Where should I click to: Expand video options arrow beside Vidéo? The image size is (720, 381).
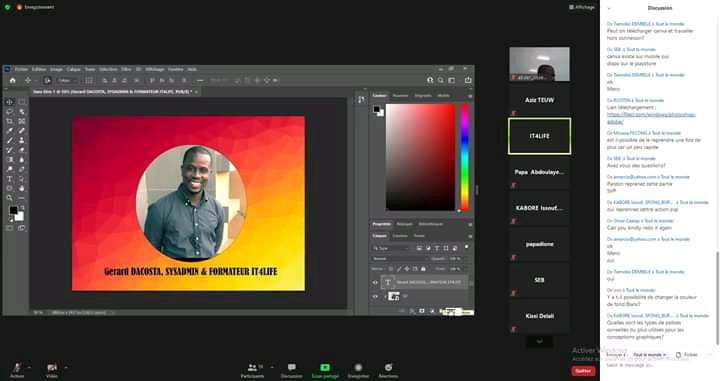click(x=66, y=367)
